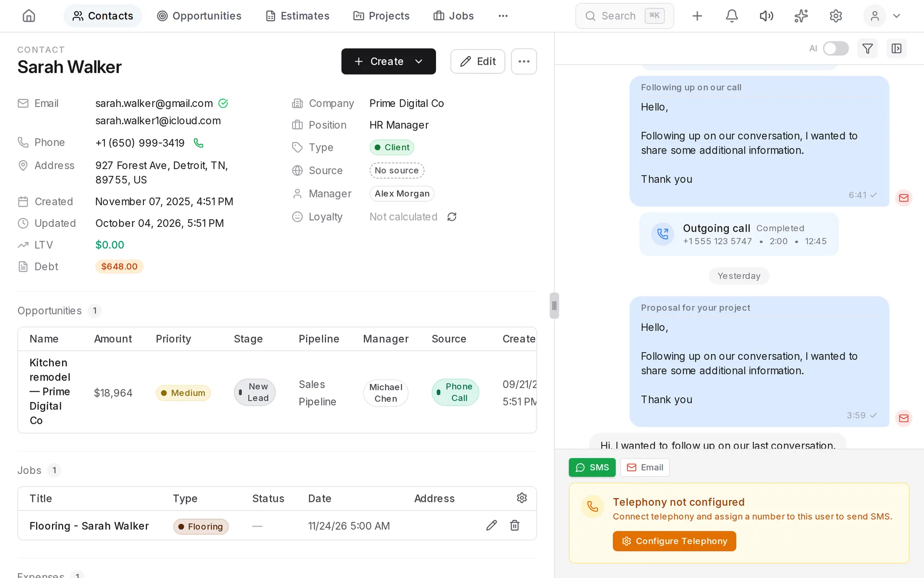The width and height of the screenshot is (924, 578).
Task: Click the plus quick-add icon
Action: click(x=697, y=16)
